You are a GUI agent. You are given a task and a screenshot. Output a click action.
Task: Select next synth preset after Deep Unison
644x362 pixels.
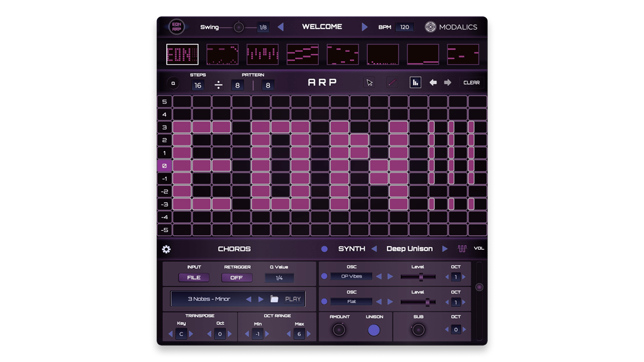(445, 249)
